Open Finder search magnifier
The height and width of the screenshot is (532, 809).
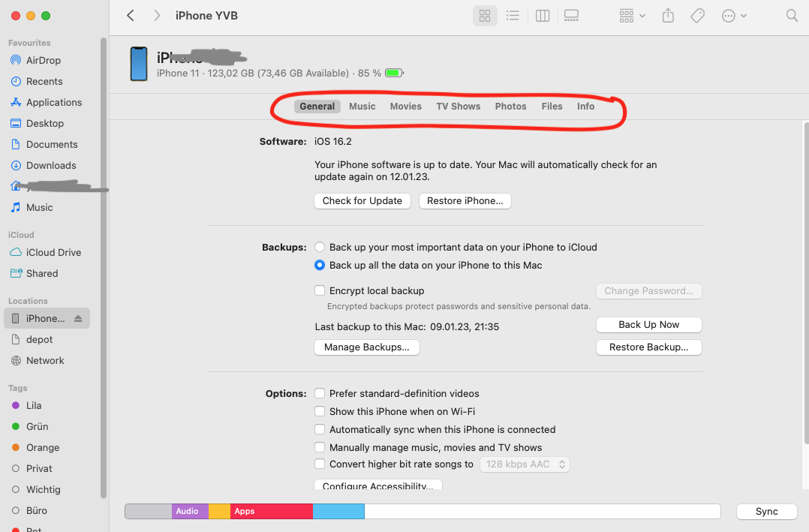[x=792, y=16]
